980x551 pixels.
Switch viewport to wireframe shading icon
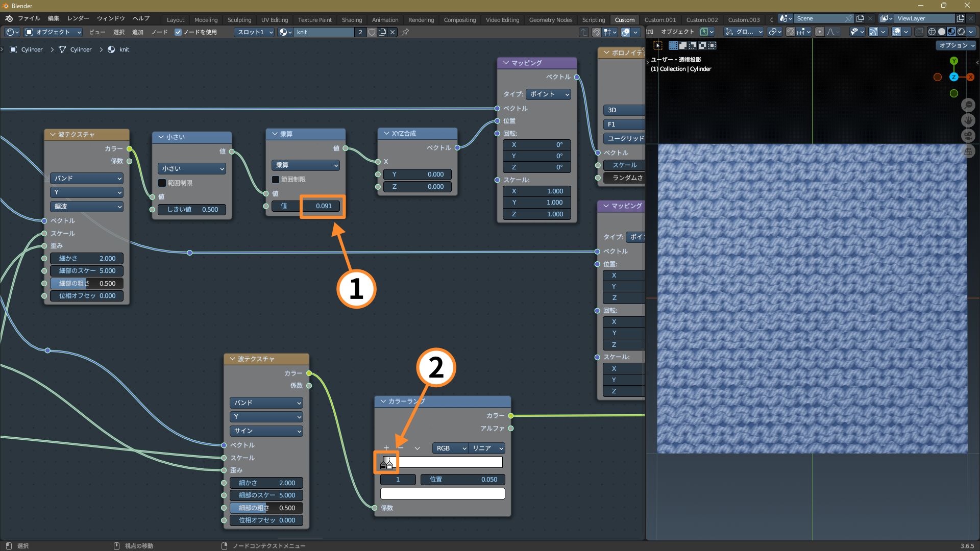pyautogui.click(x=932, y=32)
